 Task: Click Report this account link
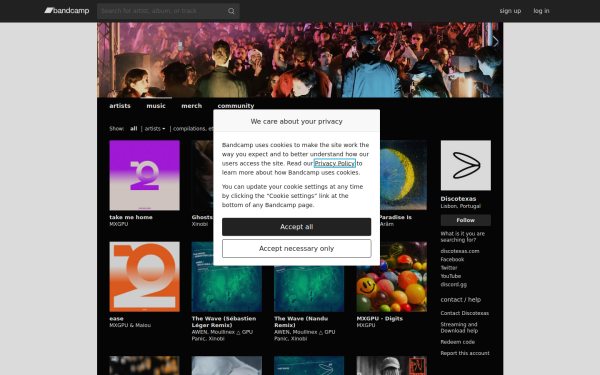tap(465, 353)
